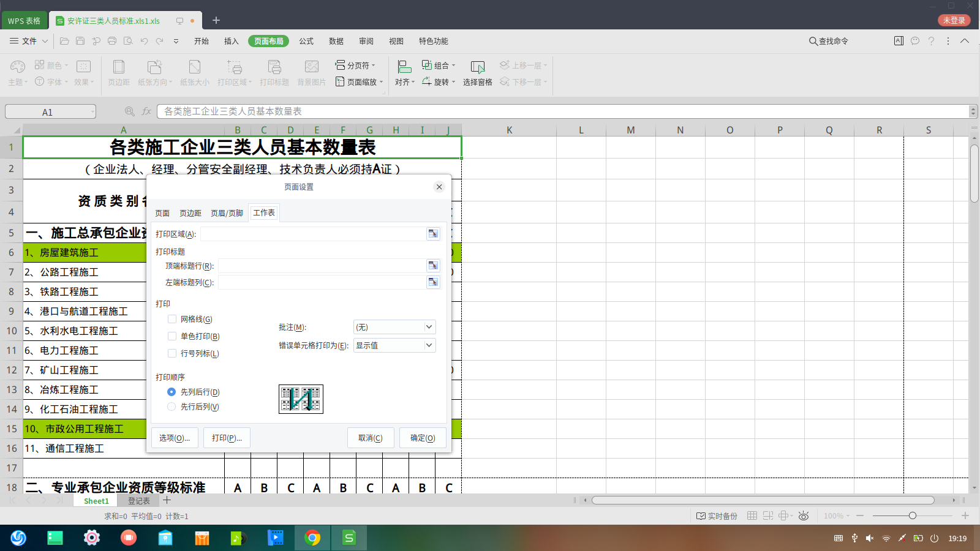Open the Data (数据) ribbon tab
Image resolution: width=980 pixels, height=551 pixels.
(x=336, y=41)
